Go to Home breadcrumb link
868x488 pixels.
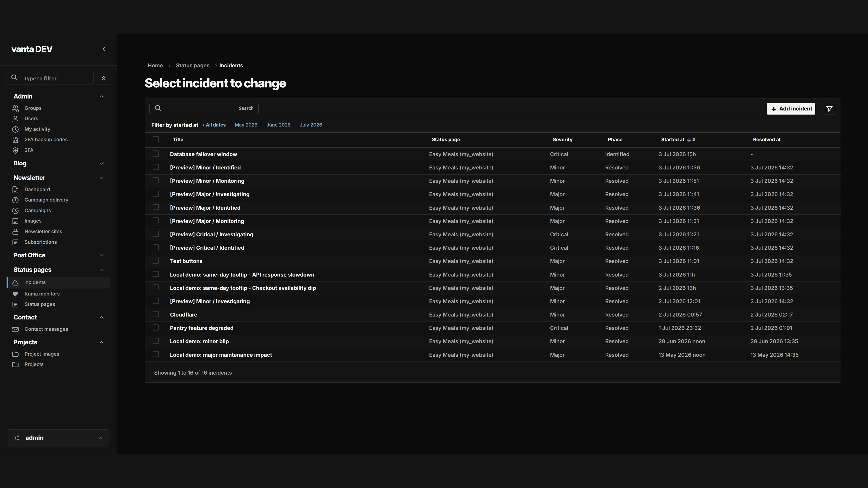[x=155, y=66]
